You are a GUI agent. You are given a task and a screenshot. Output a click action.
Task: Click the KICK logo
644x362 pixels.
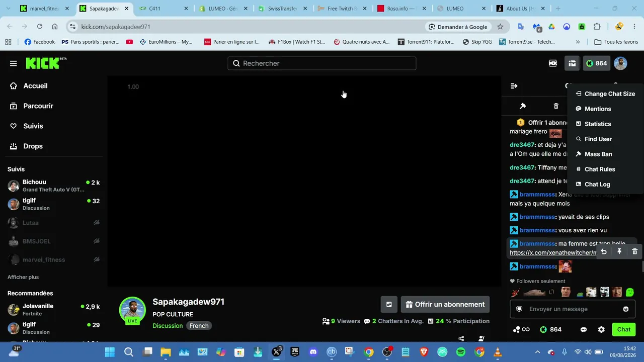(46, 63)
